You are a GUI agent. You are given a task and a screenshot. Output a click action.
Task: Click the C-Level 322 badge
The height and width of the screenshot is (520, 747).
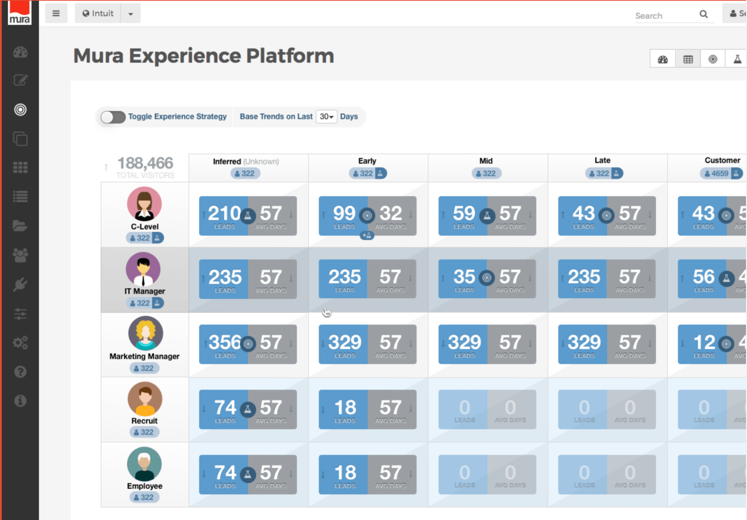(x=145, y=238)
